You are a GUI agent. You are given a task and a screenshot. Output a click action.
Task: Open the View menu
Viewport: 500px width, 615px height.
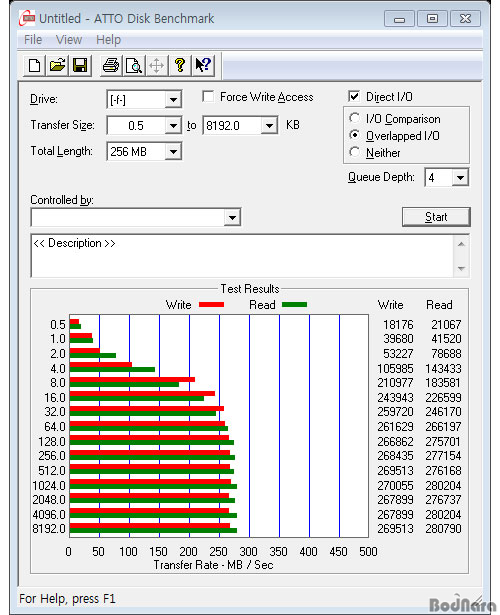click(x=69, y=40)
